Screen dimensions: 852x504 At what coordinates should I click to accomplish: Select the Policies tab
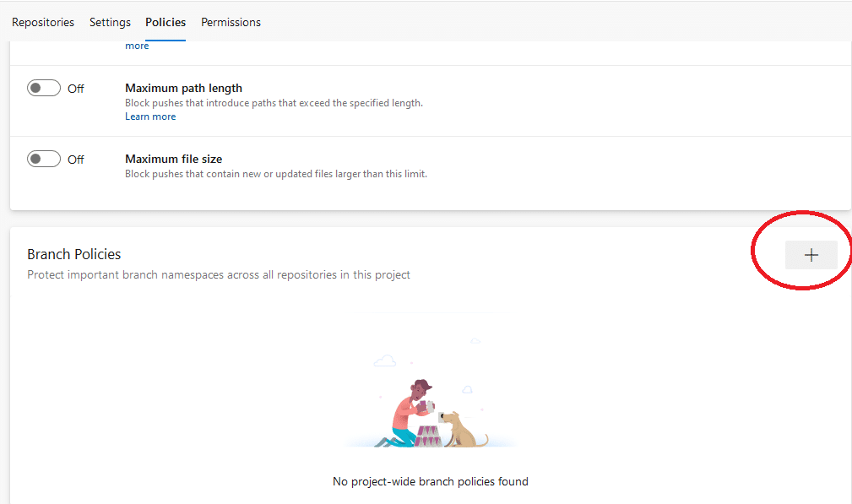tap(166, 22)
